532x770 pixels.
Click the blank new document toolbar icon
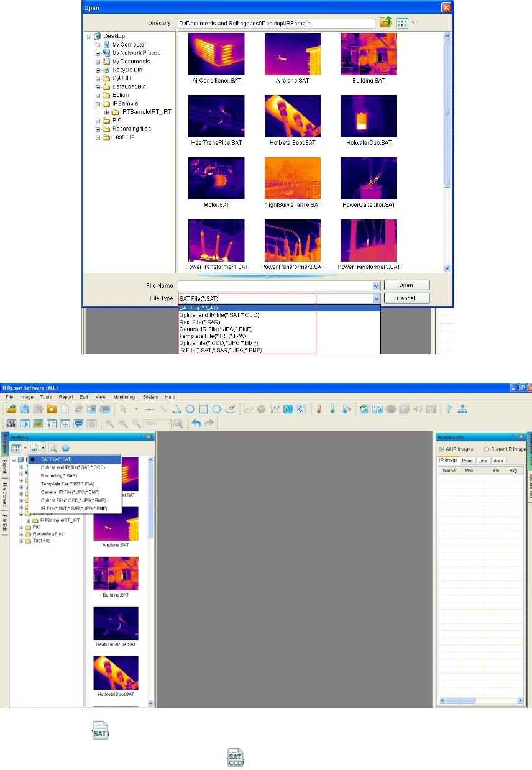[65, 409]
